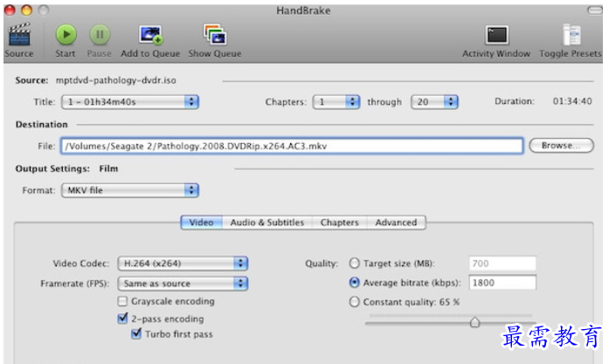
Task: Click the Toggle Presets icon
Action: click(x=571, y=35)
